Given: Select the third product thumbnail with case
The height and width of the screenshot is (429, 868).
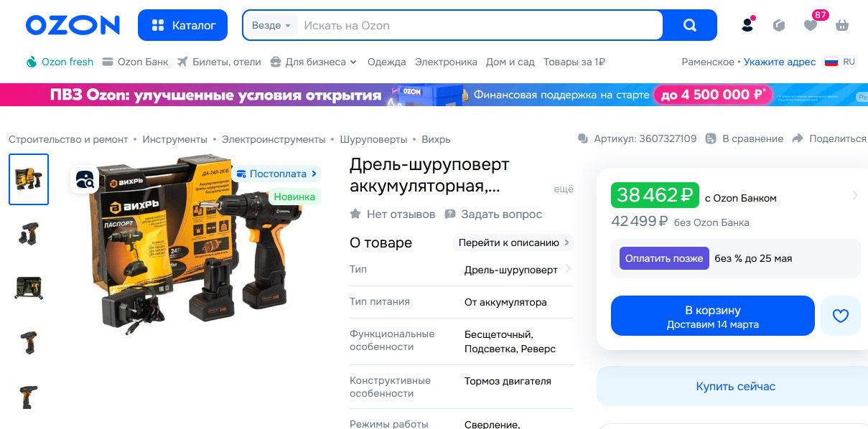Looking at the screenshot, I should [29, 288].
